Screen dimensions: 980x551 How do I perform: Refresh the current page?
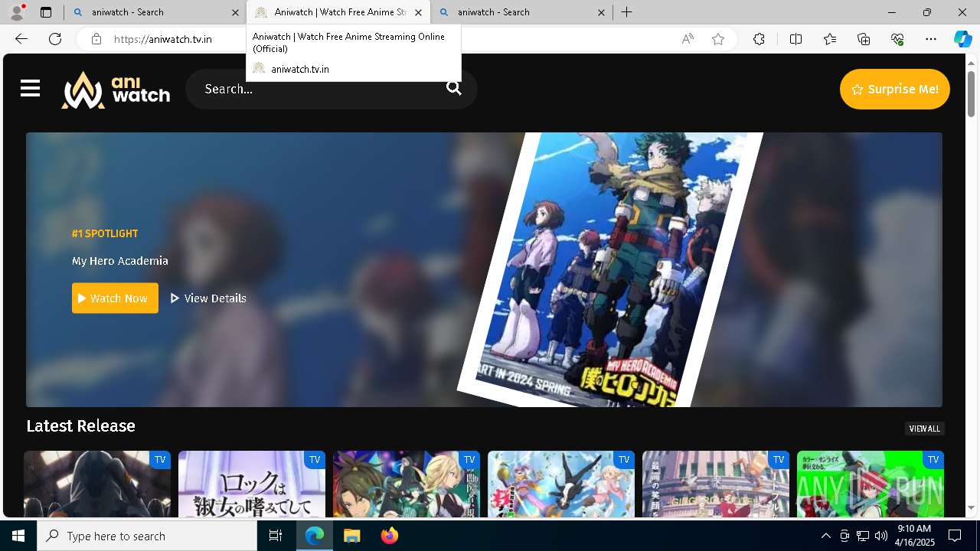coord(55,39)
